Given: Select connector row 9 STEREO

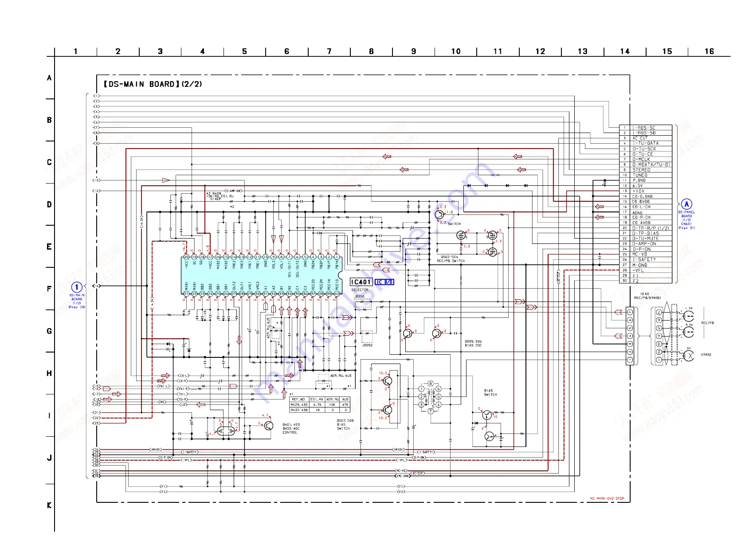Looking at the screenshot, I should (x=646, y=170).
